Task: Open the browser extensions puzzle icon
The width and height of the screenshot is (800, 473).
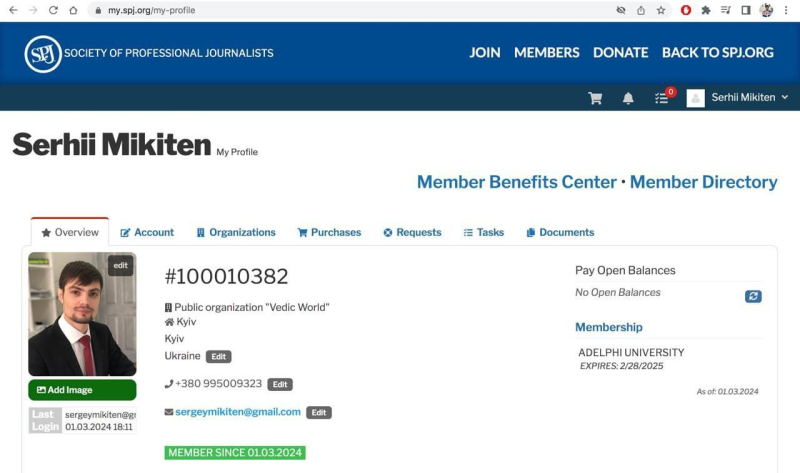Action: 706,10
